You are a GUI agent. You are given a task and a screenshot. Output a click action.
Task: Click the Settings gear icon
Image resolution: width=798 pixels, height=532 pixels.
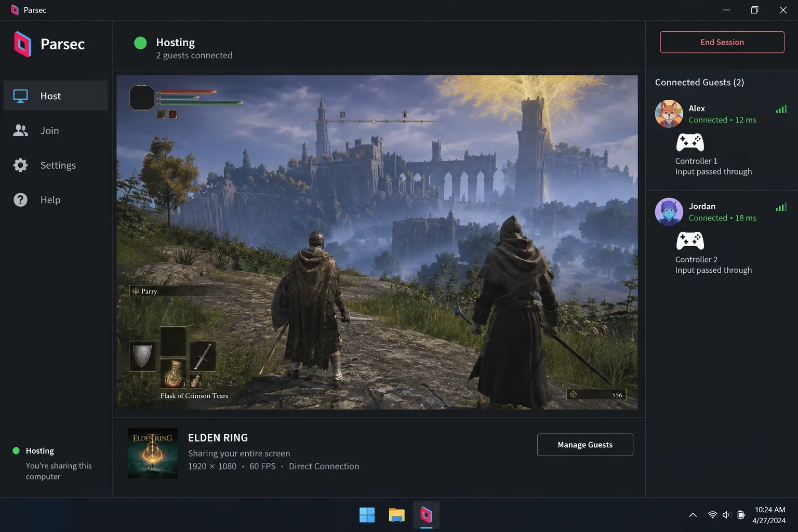click(21, 165)
